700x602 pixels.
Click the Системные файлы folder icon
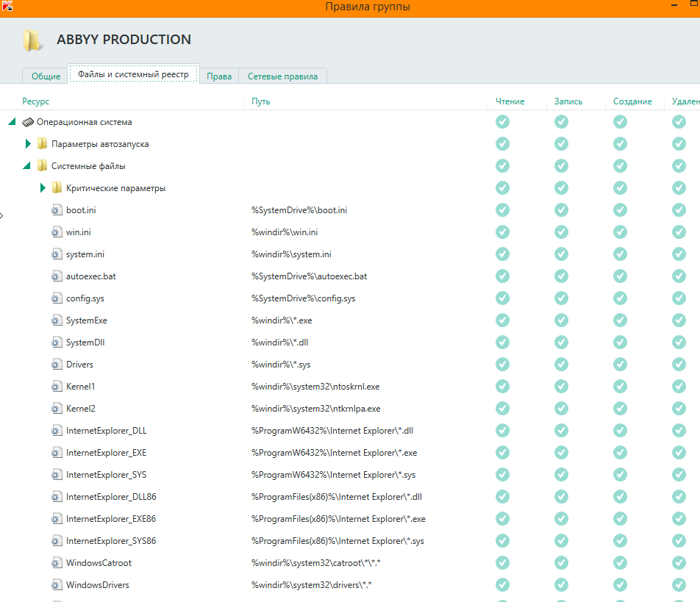(x=42, y=166)
